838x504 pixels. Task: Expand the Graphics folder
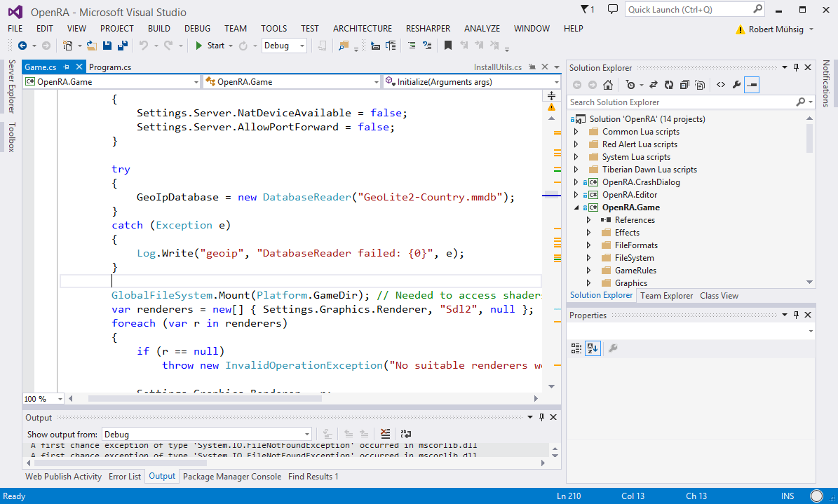coord(588,283)
